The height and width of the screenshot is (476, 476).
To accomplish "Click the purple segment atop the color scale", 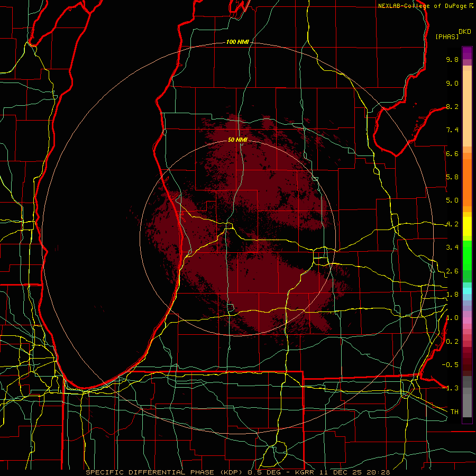I will coord(467,53).
